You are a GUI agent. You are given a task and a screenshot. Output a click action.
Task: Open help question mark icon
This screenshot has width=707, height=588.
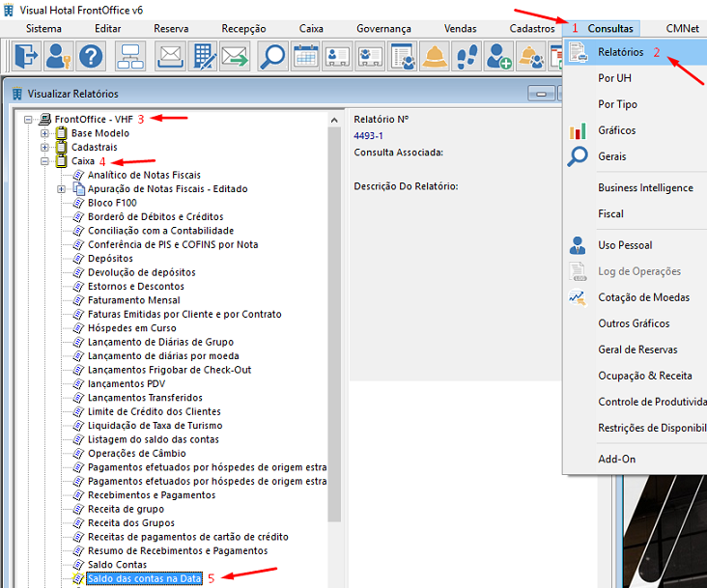click(x=91, y=56)
